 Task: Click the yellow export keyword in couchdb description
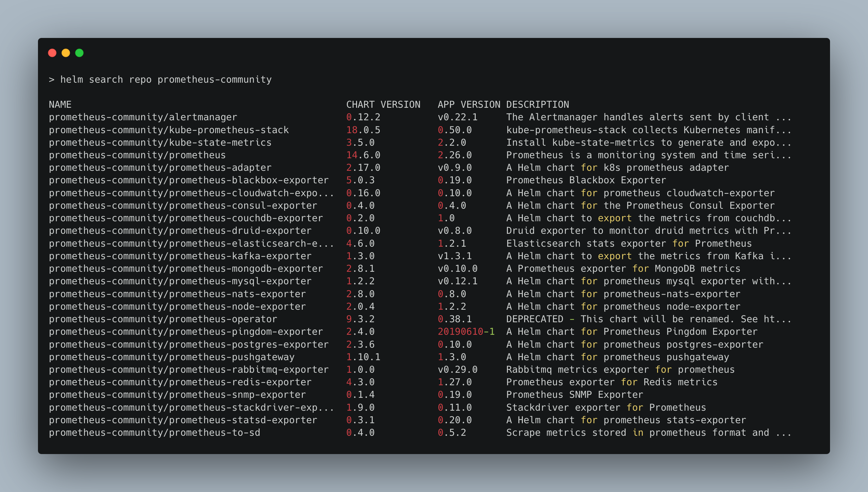[x=615, y=218]
